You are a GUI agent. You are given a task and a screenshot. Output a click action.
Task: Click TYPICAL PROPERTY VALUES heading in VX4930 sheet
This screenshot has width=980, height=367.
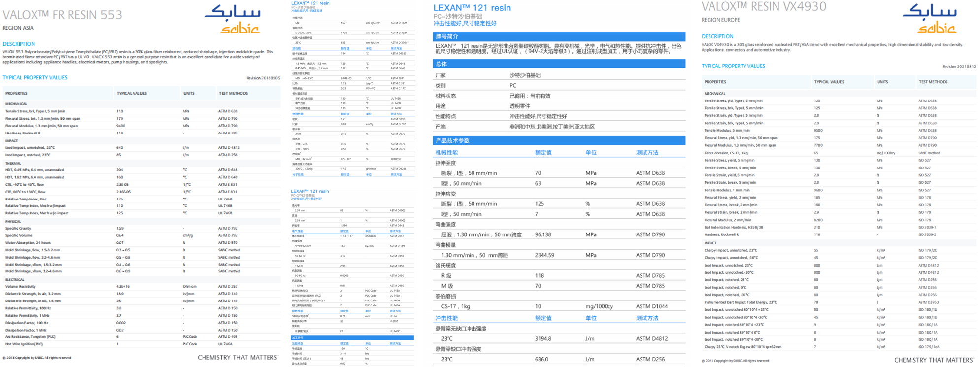tap(733, 66)
